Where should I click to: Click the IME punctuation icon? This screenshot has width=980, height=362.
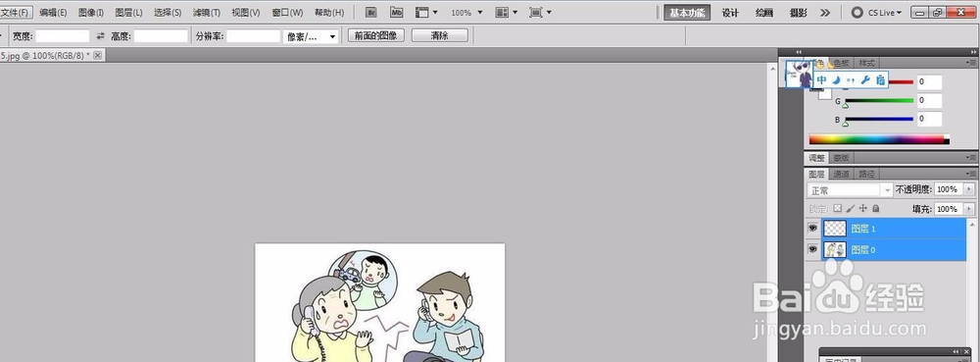pos(851,80)
